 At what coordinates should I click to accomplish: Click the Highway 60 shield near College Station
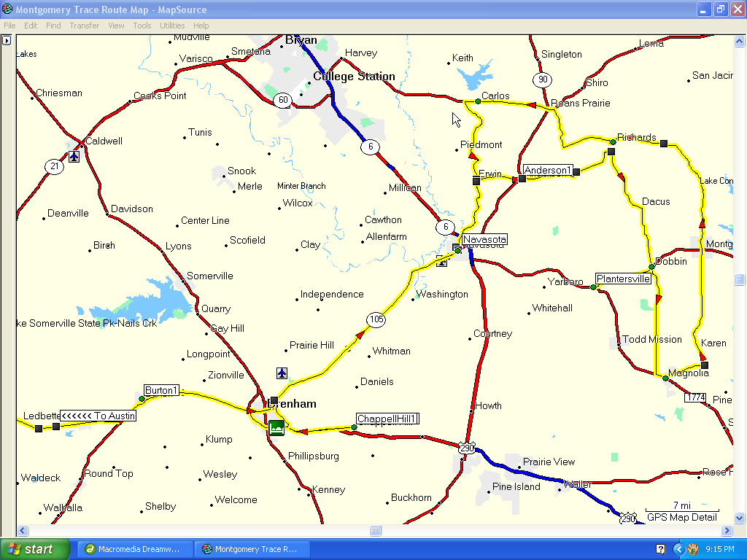tap(283, 100)
